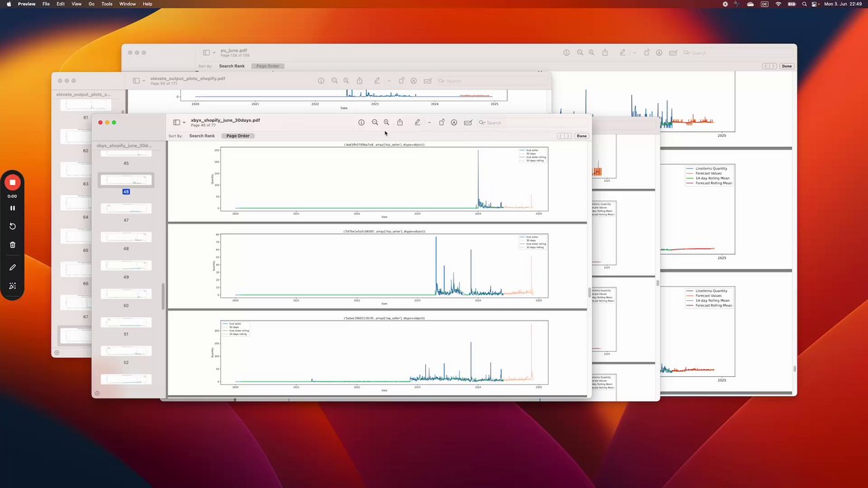Toggle sidebar view in xbyx_shopify window
868x488 pixels.
pyautogui.click(x=176, y=123)
